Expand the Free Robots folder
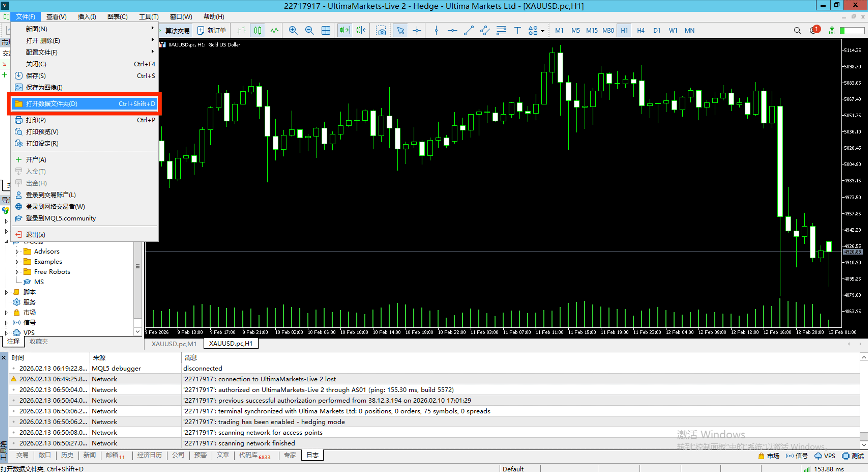868x472 pixels. 17,272
